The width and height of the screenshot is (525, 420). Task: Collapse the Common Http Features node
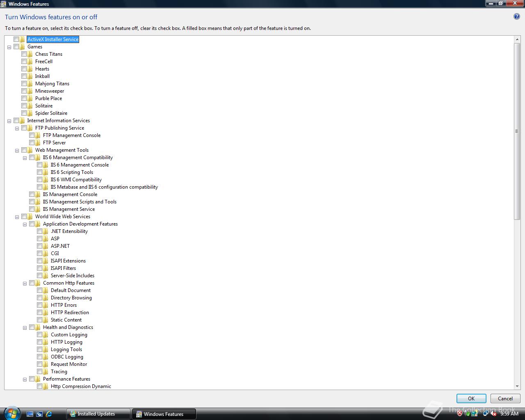pyautogui.click(x=25, y=283)
